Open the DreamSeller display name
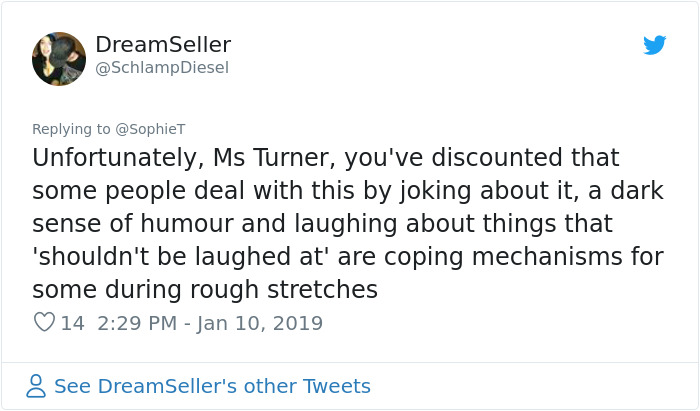The width and height of the screenshot is (700, 411). pyautogui.click(x=163, y=45)
